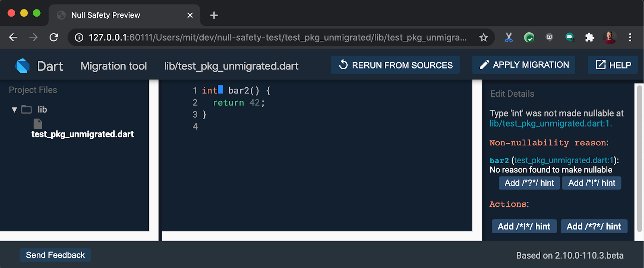This screenshot has width=644, height=268.
Task: Click Rerun From Sources button
Action: point(395,65)
